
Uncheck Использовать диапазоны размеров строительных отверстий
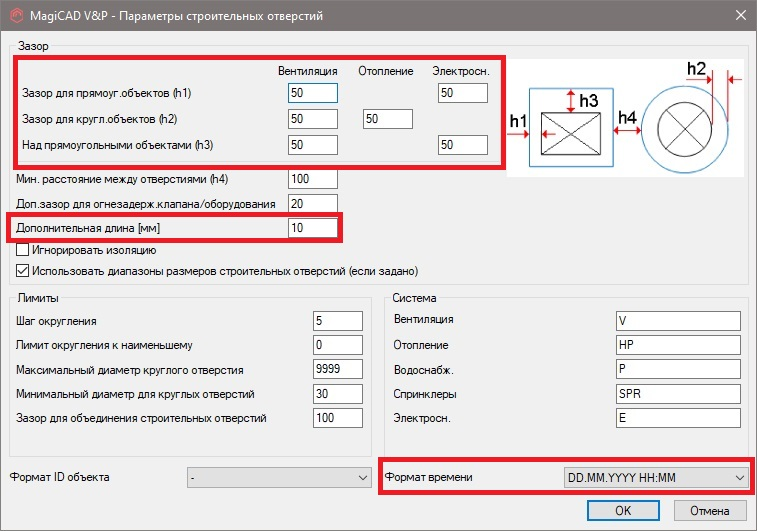tap(23, 270)
